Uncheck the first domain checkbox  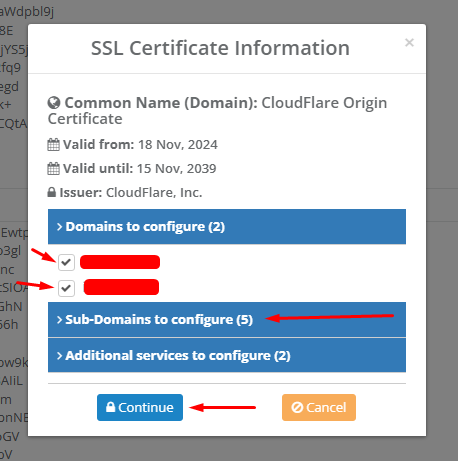point(66,262)
